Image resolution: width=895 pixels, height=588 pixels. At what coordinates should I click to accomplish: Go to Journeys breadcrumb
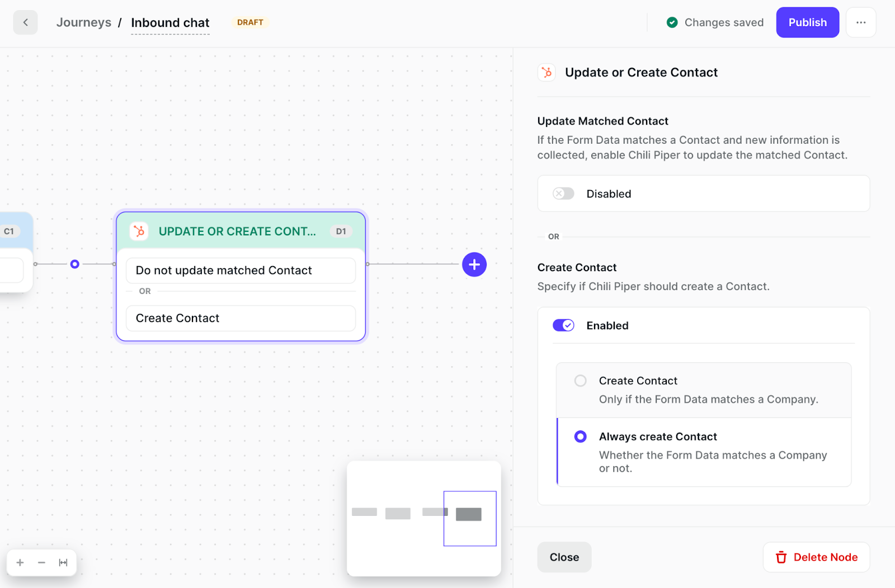pos(84,23)
